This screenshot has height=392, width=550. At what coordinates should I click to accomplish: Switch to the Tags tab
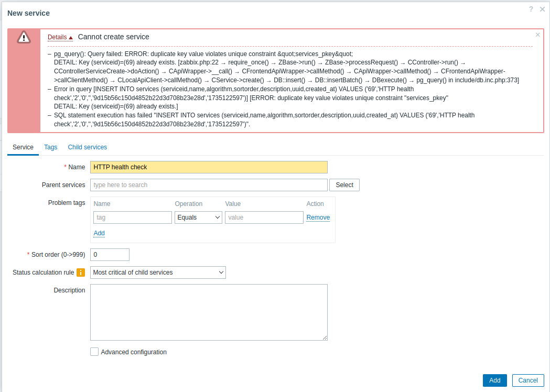pyautogui.click(x=50, y=147)
